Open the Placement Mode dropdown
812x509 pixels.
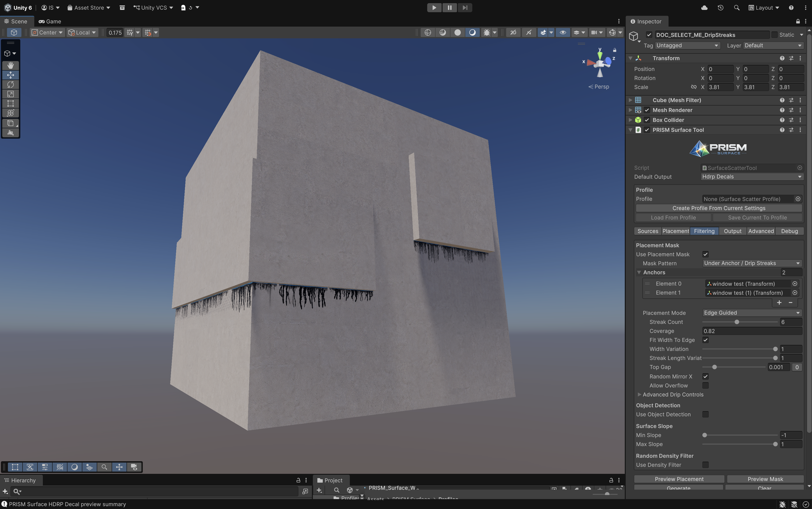pos(752,313)
